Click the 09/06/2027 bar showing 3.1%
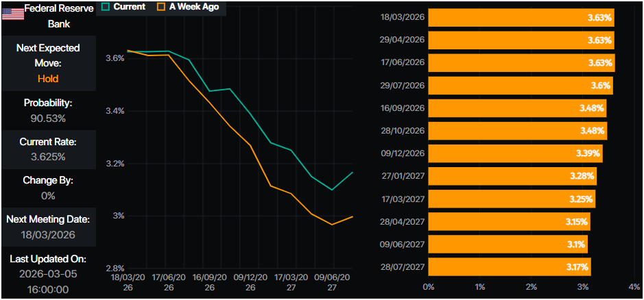The image size is (644, 300). click(508, 244)
